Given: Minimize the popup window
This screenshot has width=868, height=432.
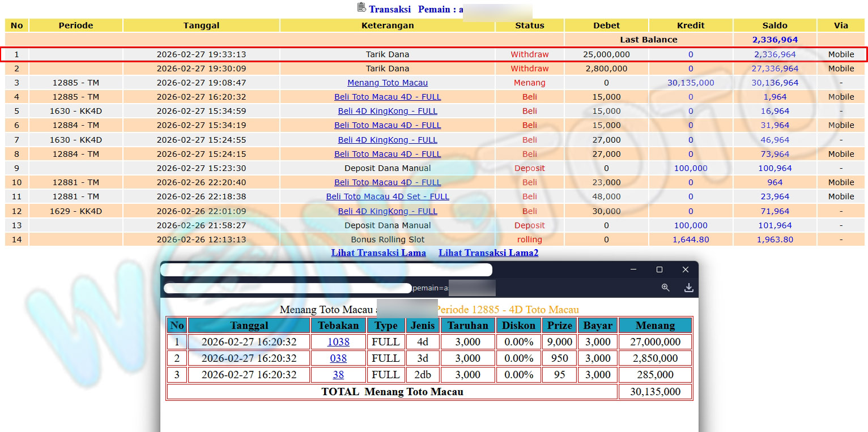Looking at the screenshot, I should [633, 270].
